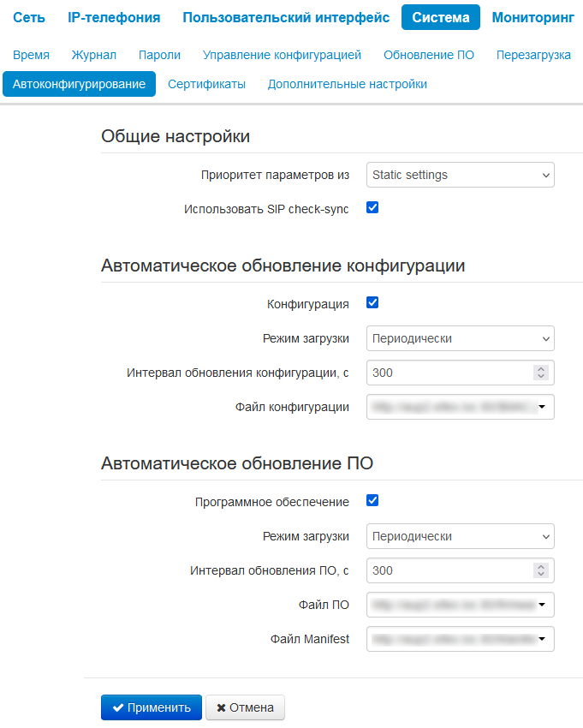This screenshot has width=583, height=728.
Task: Select the Обновление ПО sub-tab
Action: point(429,55)
